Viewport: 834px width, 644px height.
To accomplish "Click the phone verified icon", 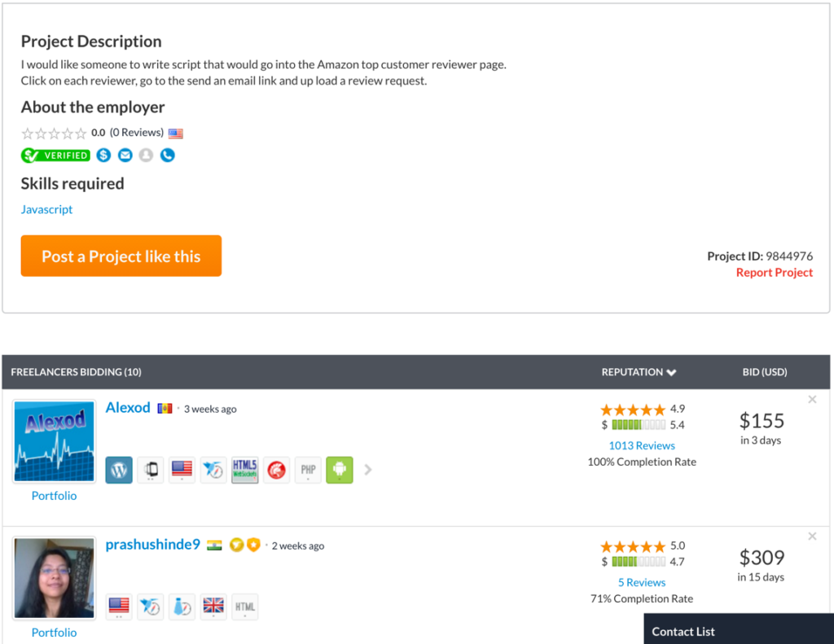I will pos(168,156).
